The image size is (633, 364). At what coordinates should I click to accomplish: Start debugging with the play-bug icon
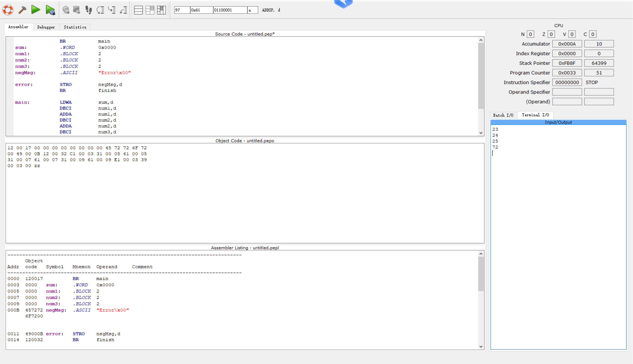(x=50, y=10)
